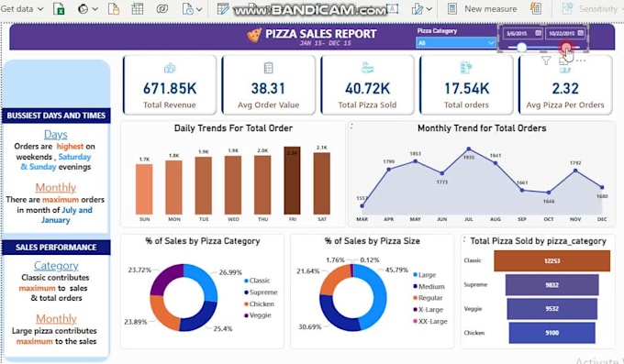Open the Excel workbook data source icon
The image size is (624, 364).
(x=59, y=8)
